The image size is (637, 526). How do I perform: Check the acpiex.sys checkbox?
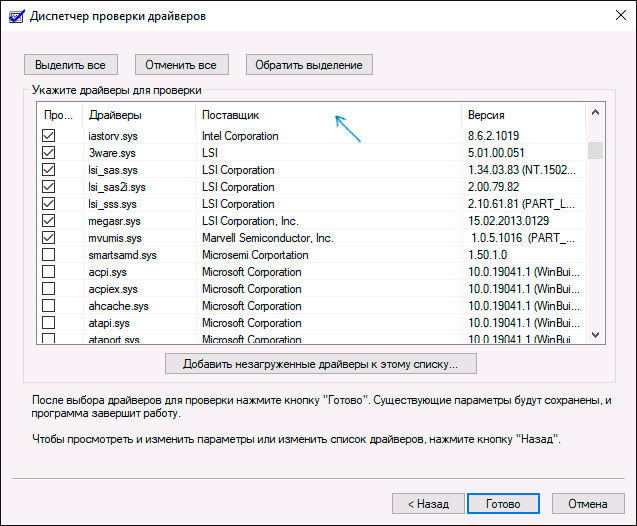click(x=49, y=288)
